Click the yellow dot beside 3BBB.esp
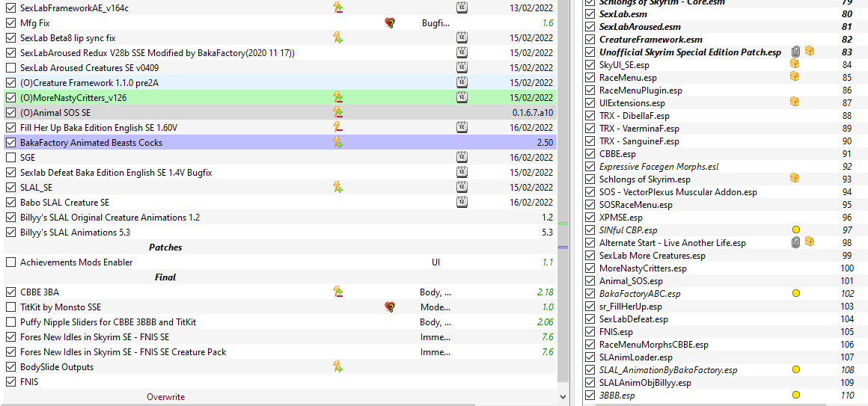 coord(796,395)
